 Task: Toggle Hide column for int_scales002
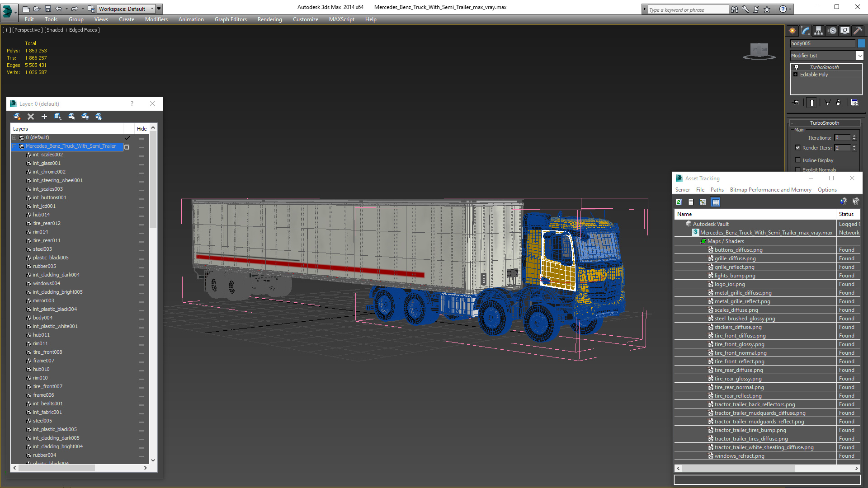tap(142, 156)
